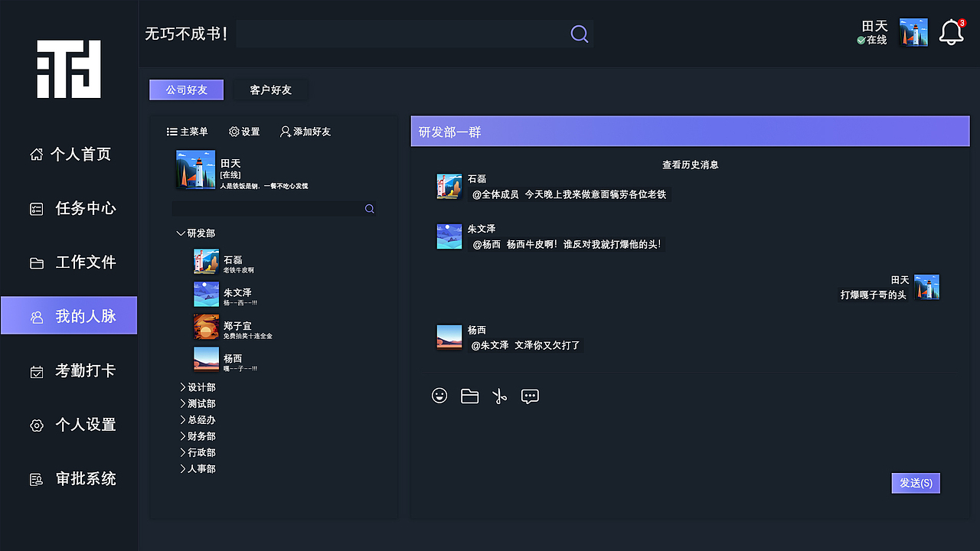Expand the 设计部 department list

pos(198,386)
